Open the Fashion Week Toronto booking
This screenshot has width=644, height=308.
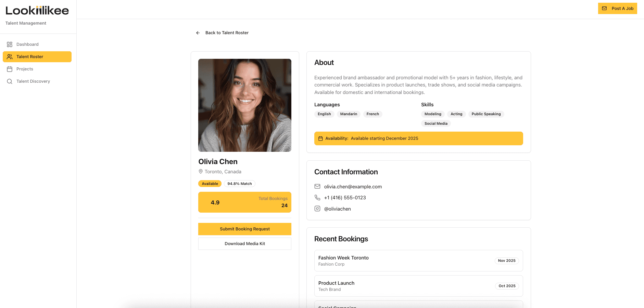tap(419, 260)
